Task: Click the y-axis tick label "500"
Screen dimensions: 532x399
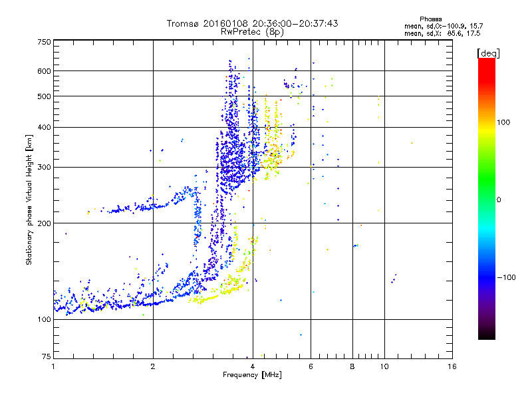Action: [44, 96]
